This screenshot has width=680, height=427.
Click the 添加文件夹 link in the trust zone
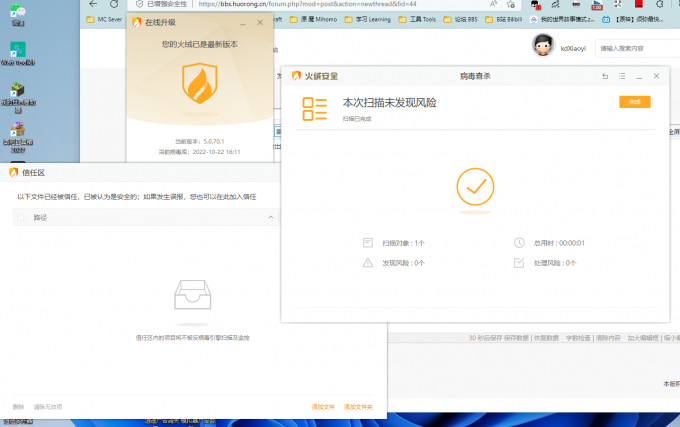[x=358, y=406]
